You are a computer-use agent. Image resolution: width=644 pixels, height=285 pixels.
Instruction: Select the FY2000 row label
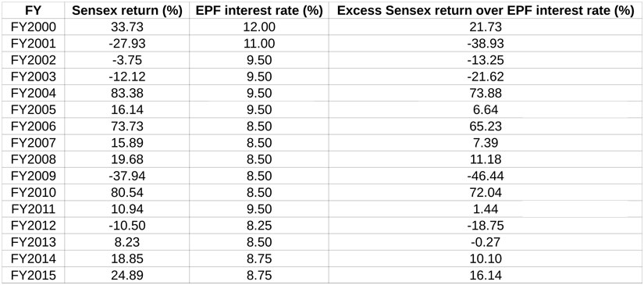coord(33,27)
